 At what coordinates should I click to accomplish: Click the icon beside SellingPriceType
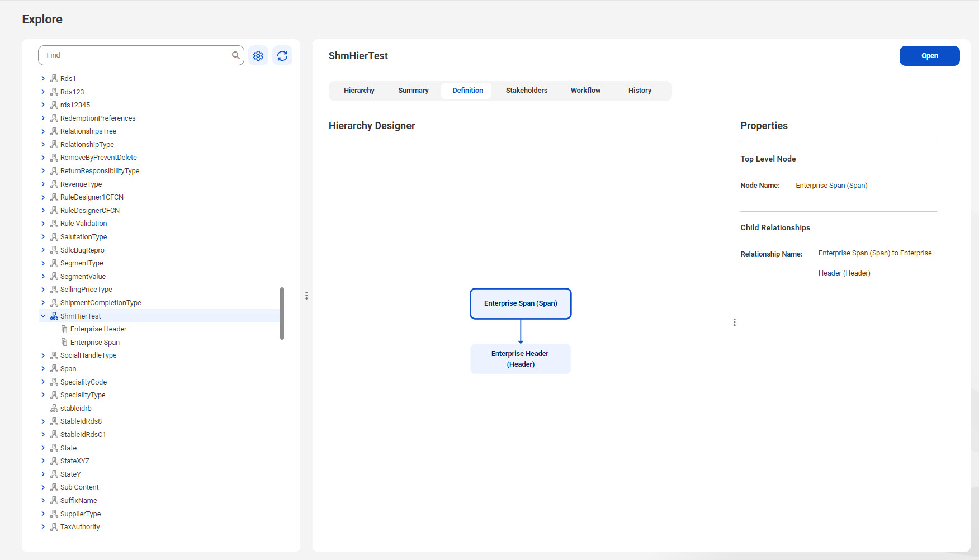[x=54, y=289]
